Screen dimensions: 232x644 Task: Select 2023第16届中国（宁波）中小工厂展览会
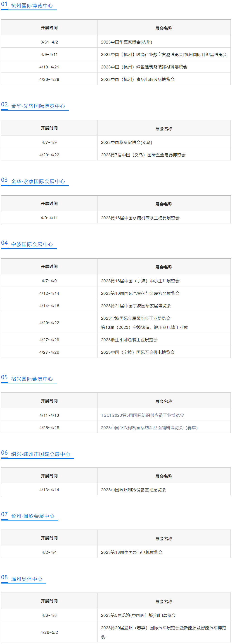(x=140, y=281)
